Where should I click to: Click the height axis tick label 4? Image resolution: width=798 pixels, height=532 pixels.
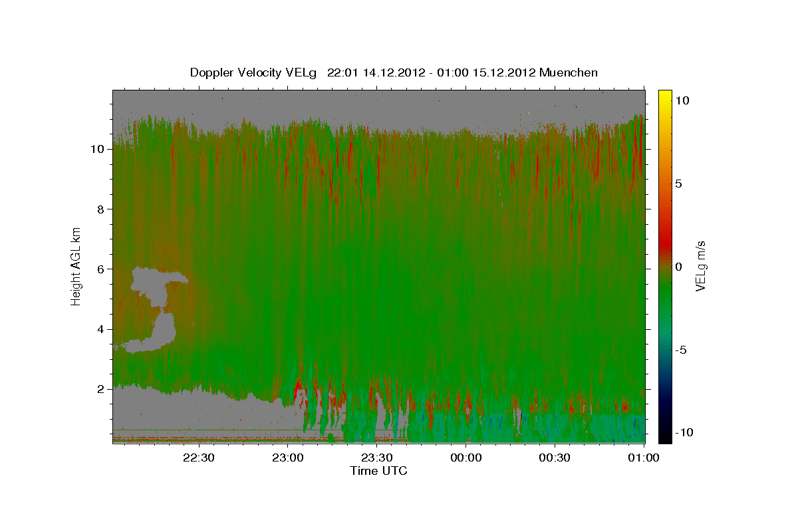point(102,329)
